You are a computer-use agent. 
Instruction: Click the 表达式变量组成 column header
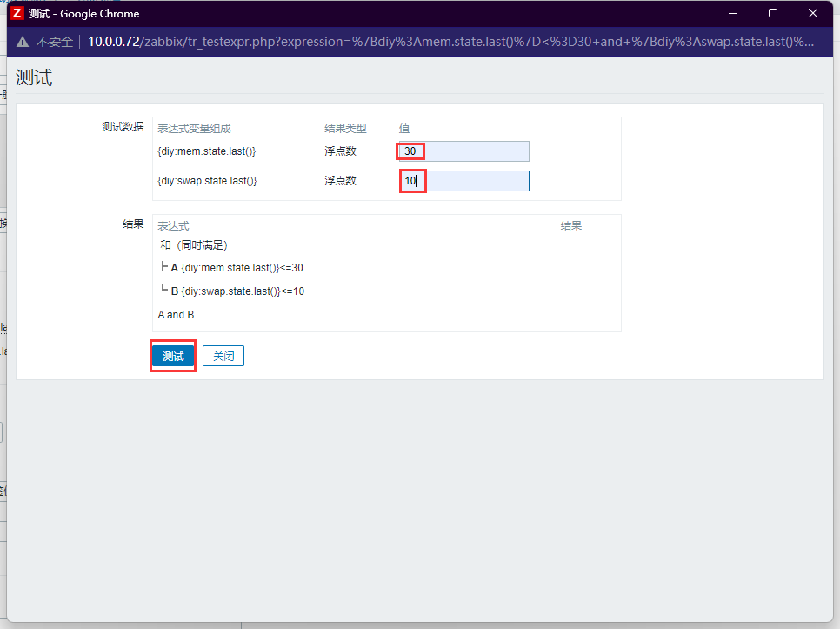tap(194, 129)
